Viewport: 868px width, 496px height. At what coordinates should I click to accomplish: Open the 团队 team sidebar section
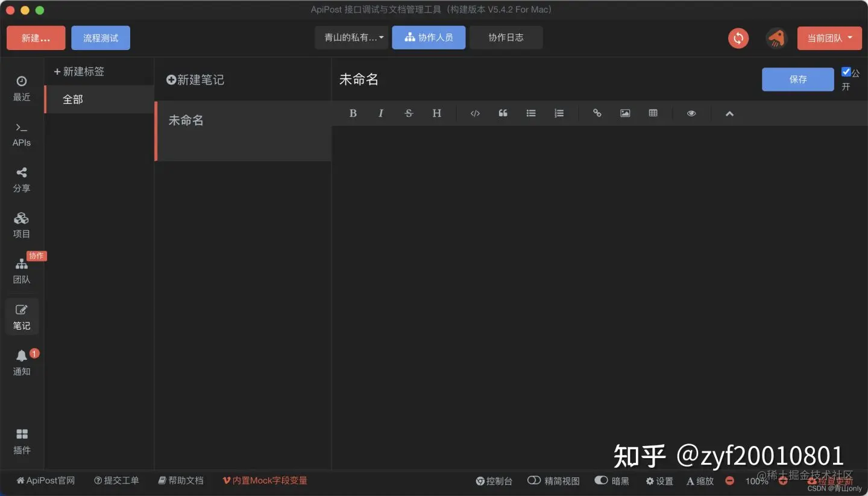pyautogui.click(x=22, y=272)
